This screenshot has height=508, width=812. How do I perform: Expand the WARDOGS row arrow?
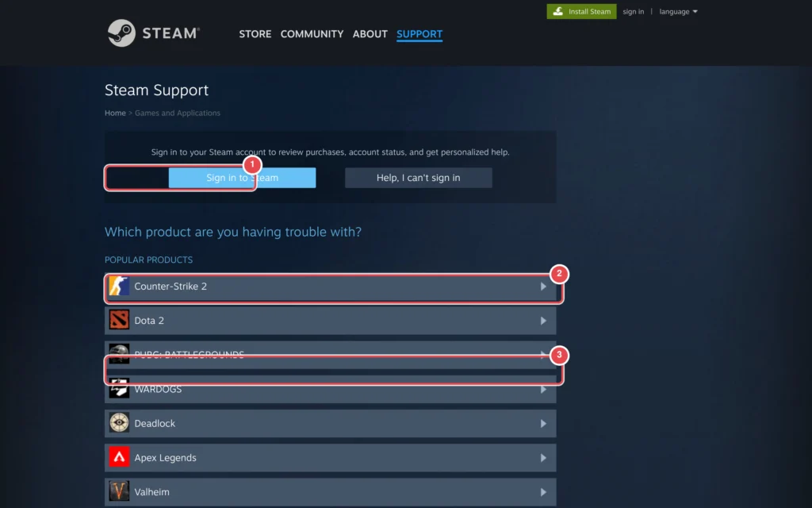click(x=543, y=389)
